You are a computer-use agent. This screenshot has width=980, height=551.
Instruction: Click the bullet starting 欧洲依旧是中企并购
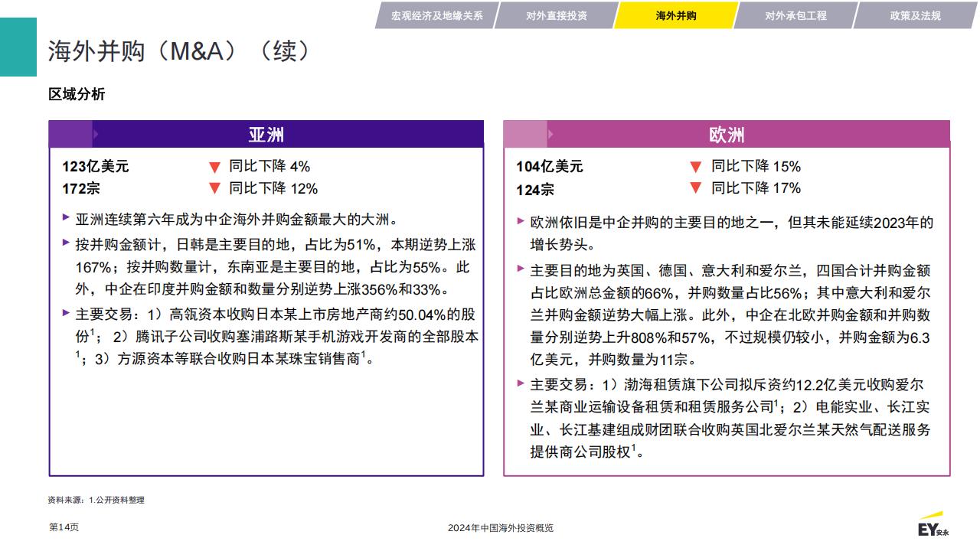[732, 234]
